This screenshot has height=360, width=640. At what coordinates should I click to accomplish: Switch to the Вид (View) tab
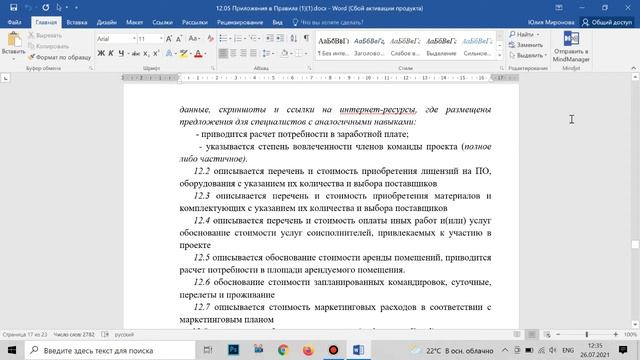[278, 22]
